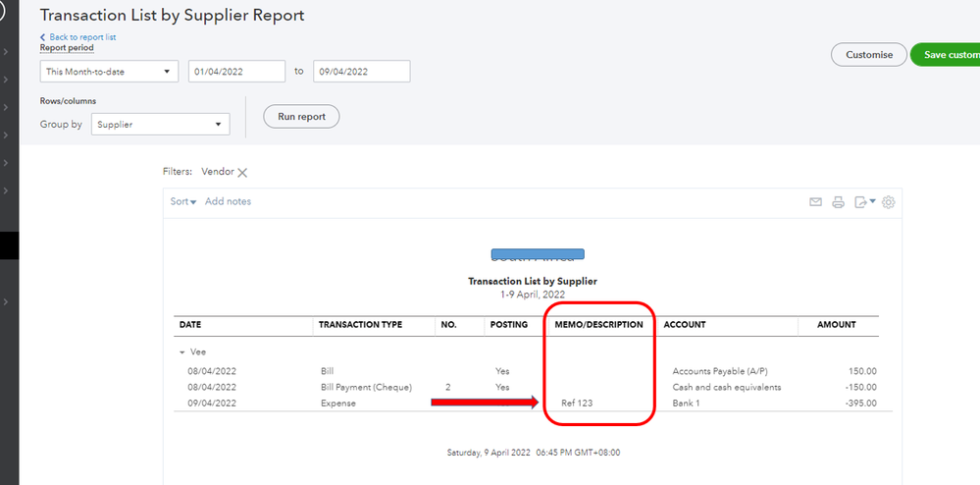Click Add notes link
Screen dimensions: 980x485
tap(228, 201)
